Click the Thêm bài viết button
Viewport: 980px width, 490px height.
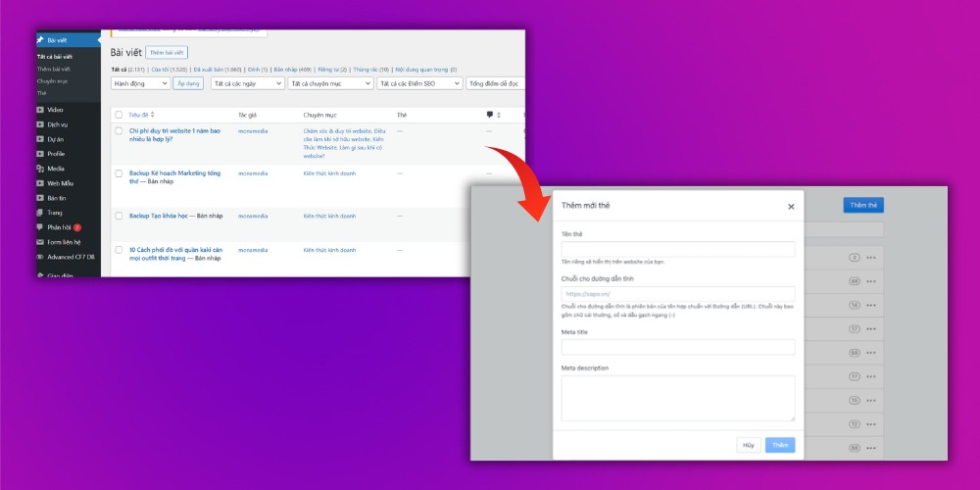[x=166, y=52]
